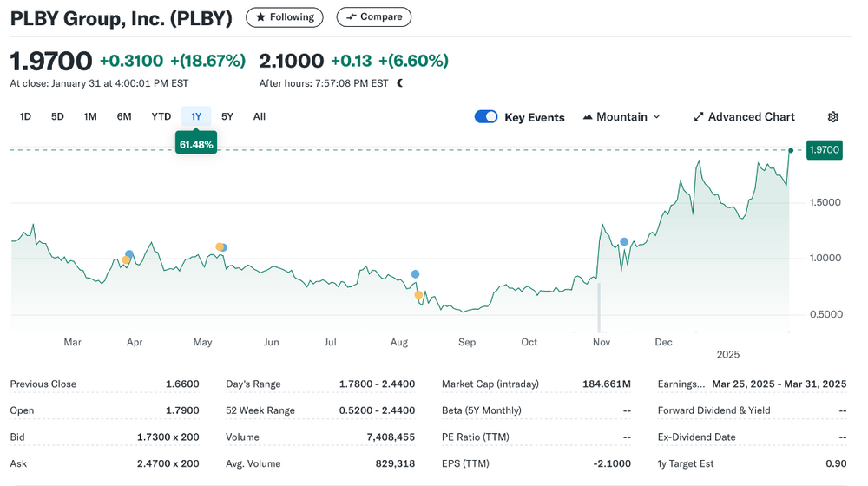Select the YTD range tab
Screen dimensions: 868x486
point(161,117)
